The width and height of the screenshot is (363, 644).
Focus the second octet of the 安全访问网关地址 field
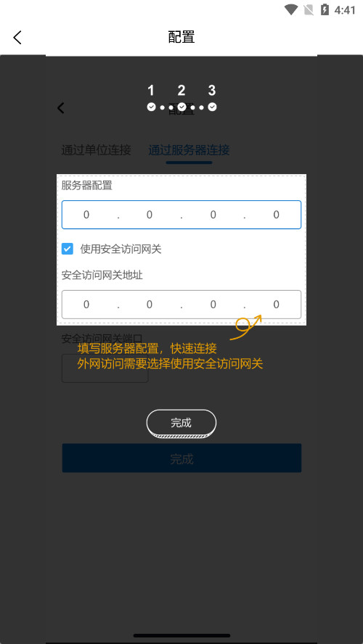[x=150, y=305]
